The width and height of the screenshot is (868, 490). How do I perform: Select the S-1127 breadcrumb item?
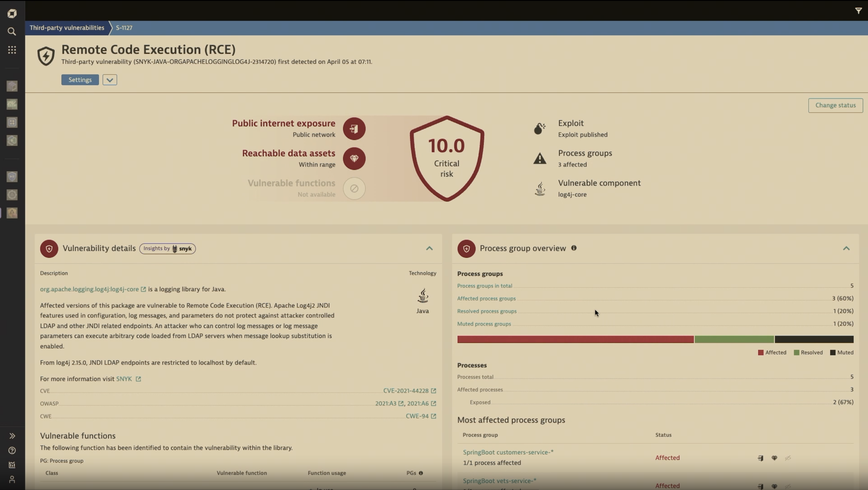(x=124, y=28)
